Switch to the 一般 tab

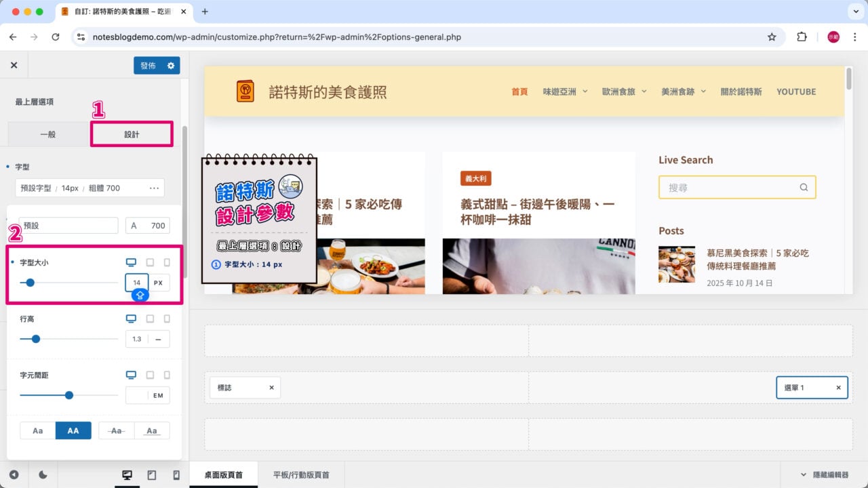tap(47, 134)
